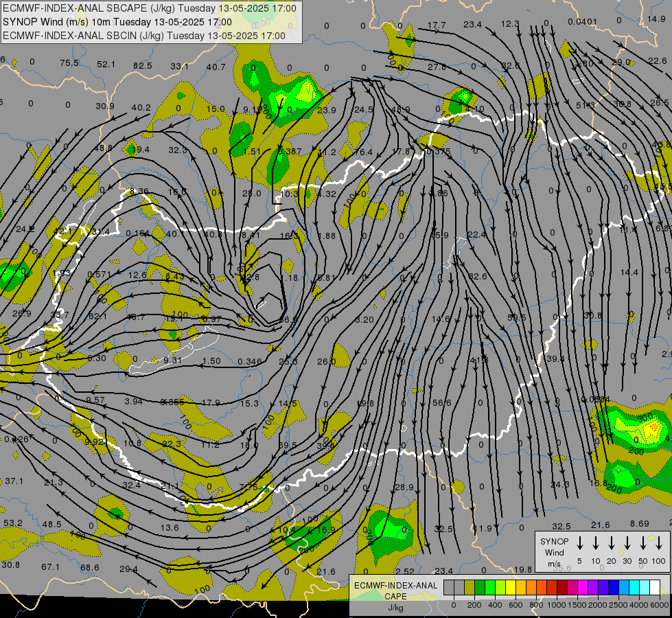The width and height of the screenshot is (672, 618).
Task: Click the map value 17.7
Action: click(x=437, y=25)
